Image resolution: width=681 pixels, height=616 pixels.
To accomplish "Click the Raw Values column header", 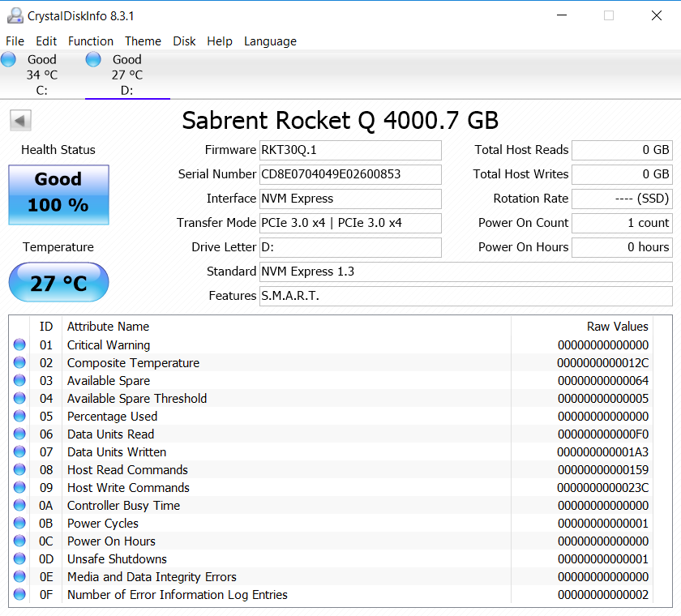I will [617, 327].
